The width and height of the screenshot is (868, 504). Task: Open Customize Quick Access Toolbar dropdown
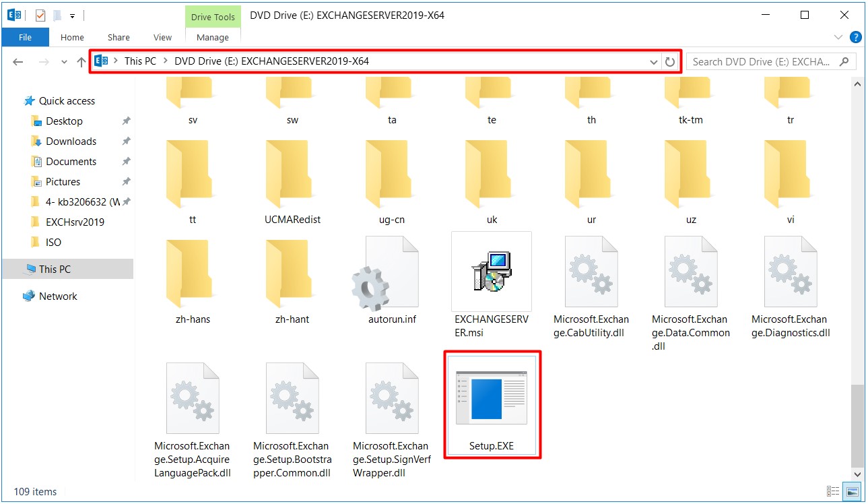pyautogui.click(x=73, y=15)
